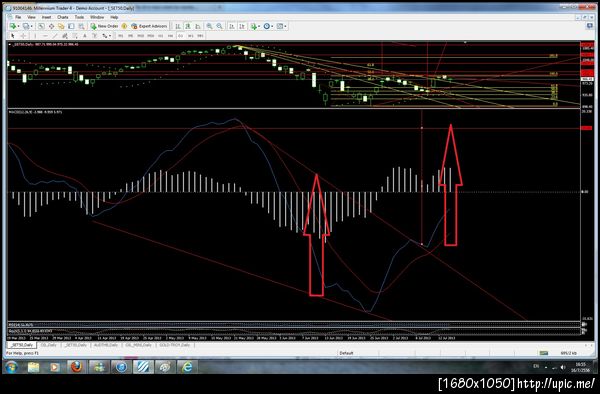This screenshot has height=394, width=600.
Task: Select the M30 timeframe button
Action: click(151, 36)
